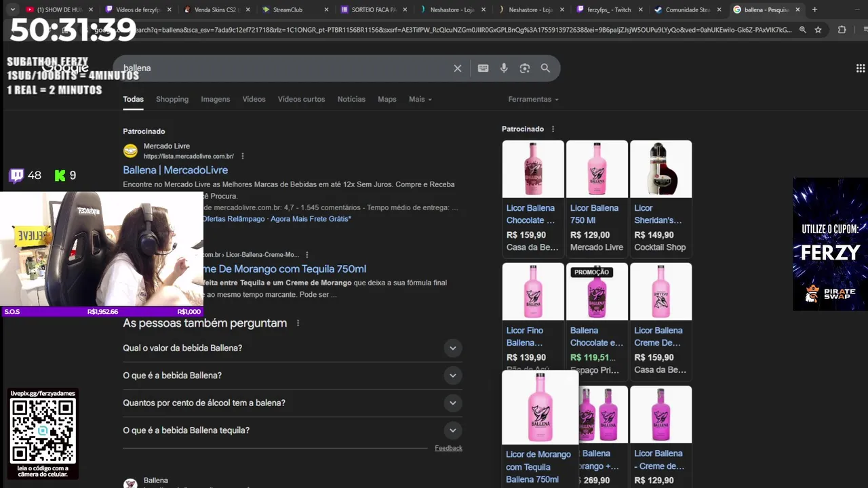Click the Feedback link under questions
The width and height of the screenshot is (868, 488).
click(x=448, y=448)
